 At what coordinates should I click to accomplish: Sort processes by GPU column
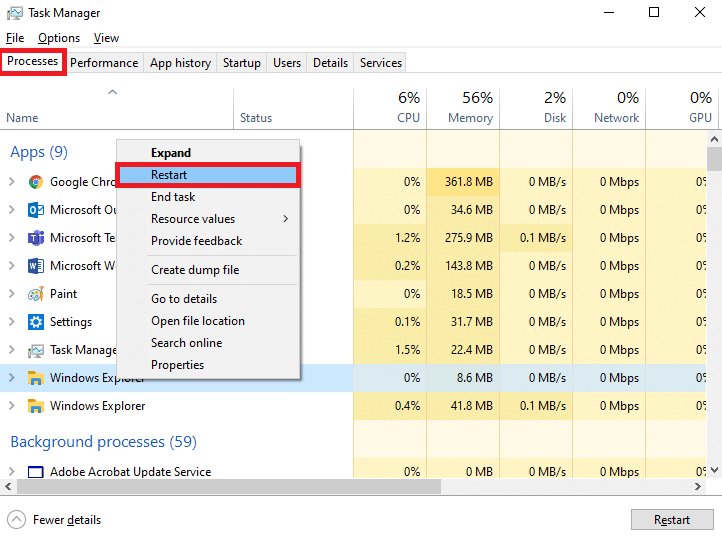(x=682, y=109)
